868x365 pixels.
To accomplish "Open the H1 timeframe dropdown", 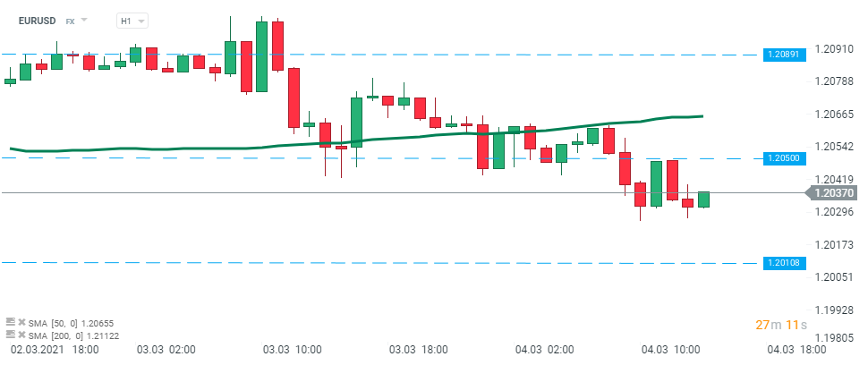I will [132, 20].
